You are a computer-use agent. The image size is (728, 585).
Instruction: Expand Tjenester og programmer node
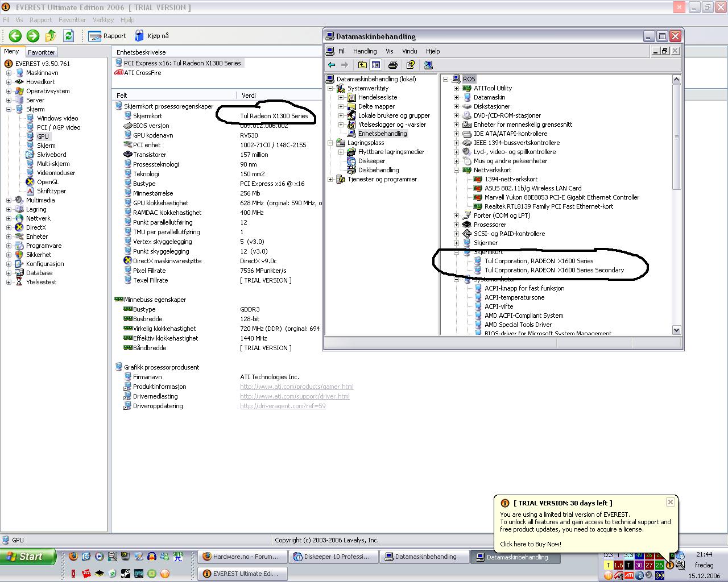[x=330, y=179]
